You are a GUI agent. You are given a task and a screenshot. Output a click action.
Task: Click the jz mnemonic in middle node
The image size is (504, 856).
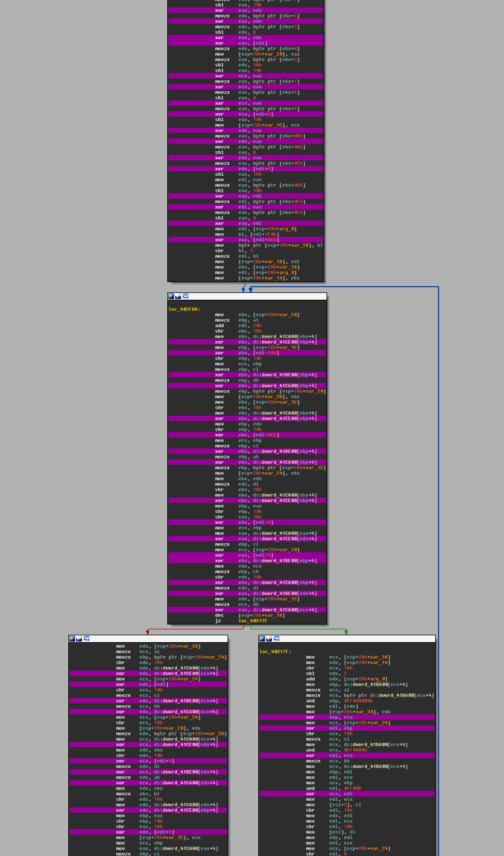pos(218,621)
